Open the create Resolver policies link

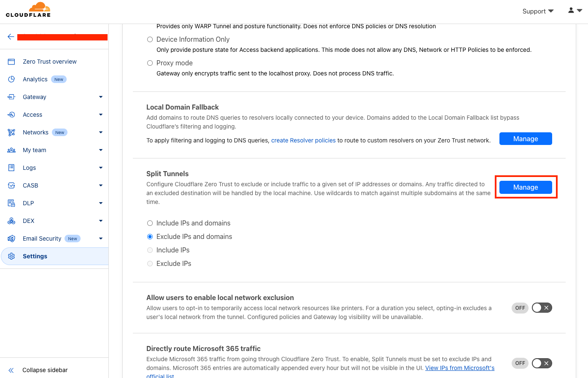click(303, 140)
